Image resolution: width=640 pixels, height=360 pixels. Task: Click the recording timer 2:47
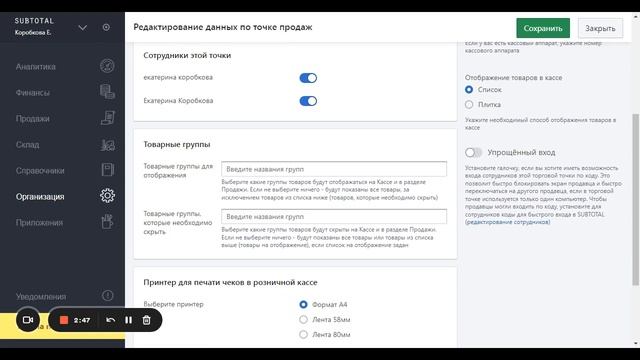tap(82, 320)
